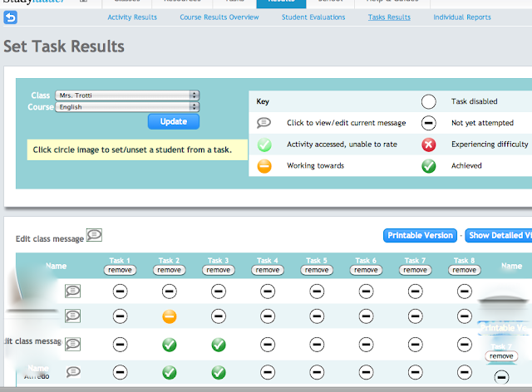
Task: Remove Task 1 using its remove button
Action: (x=120, y=270)
